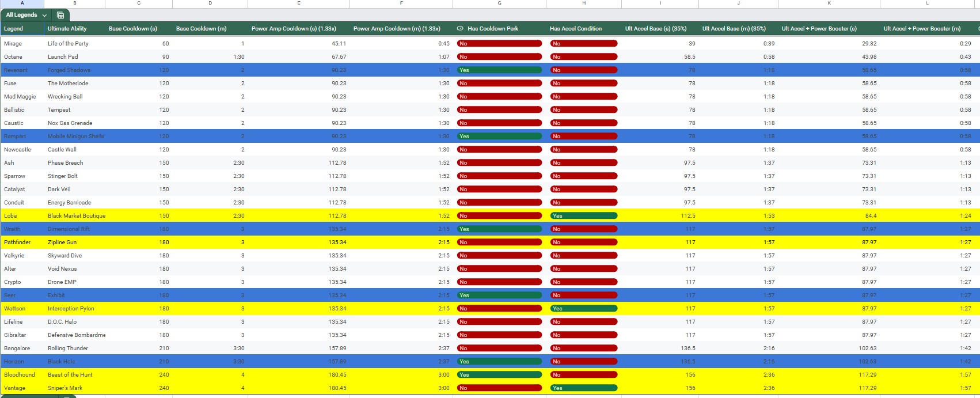Click the 'Rolling Thunder' ability cell
This screenshot has width=980, height=398.
(75, 348)
